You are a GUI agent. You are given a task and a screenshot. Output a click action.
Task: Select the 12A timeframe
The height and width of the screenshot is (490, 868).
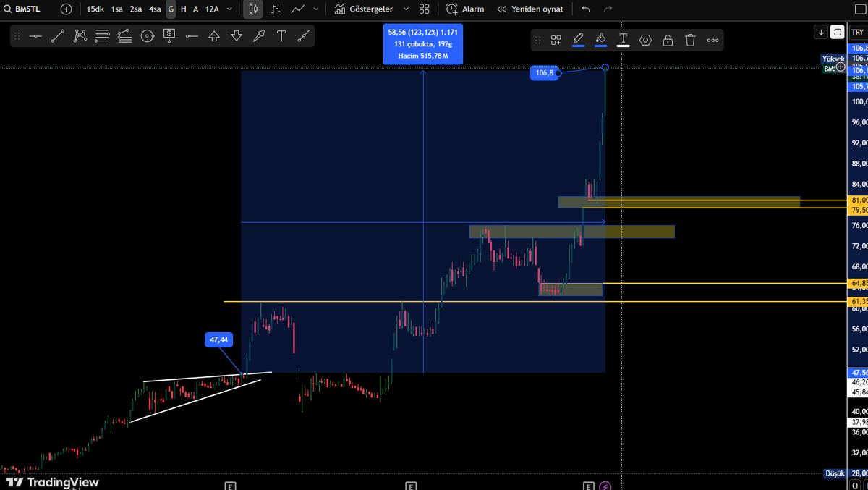[212, 9]
